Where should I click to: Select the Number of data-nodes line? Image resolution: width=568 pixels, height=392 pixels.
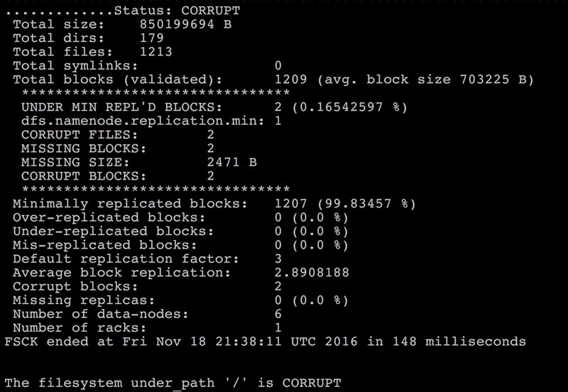[x=147, y=314]
